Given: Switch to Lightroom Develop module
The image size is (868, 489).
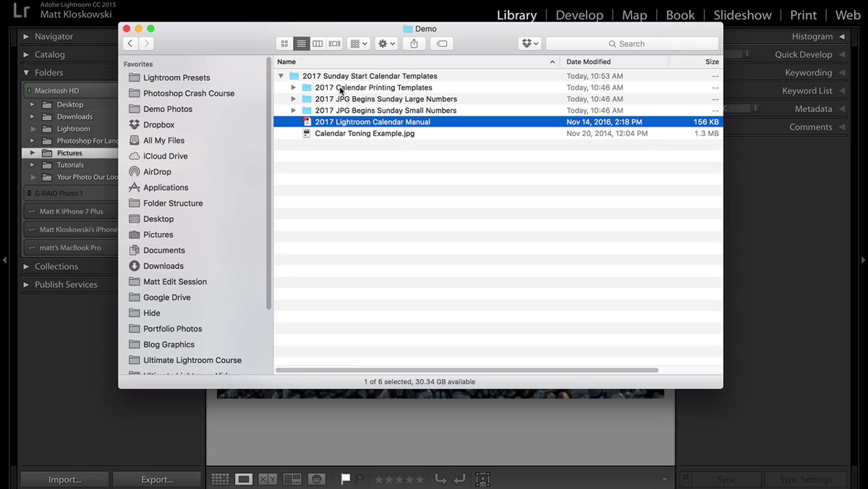Looking at the screenshot, I should [x=579, y=15].
